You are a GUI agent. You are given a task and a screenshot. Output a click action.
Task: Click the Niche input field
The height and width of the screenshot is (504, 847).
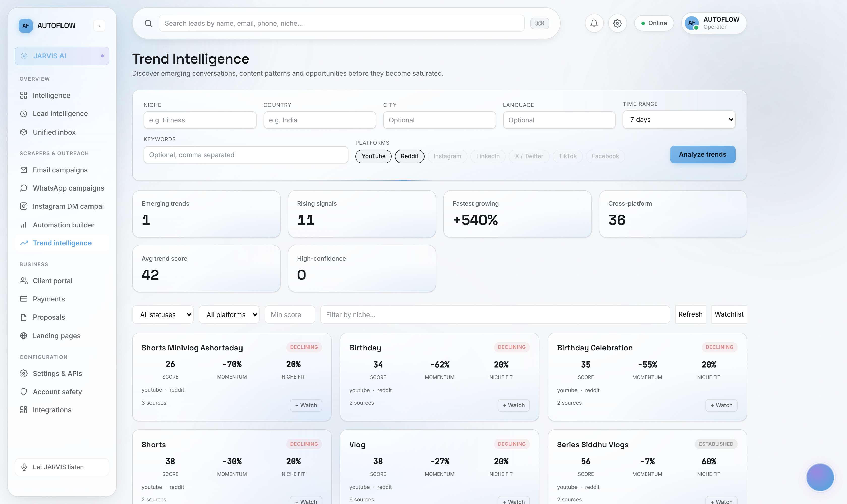[x=200, y=120]
